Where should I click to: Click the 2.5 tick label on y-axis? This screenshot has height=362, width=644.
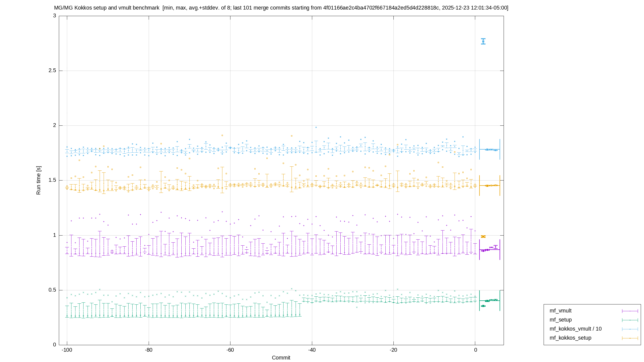click(52, 71)
